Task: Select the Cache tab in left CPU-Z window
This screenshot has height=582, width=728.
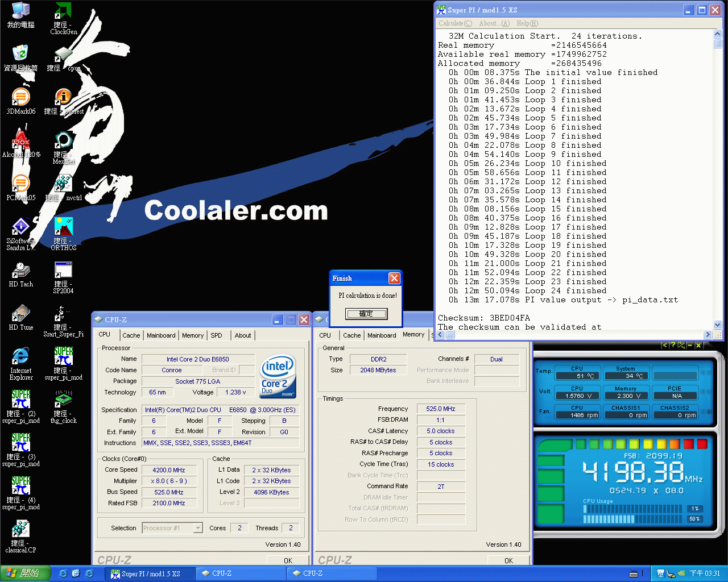Action: tap(131, 335)
